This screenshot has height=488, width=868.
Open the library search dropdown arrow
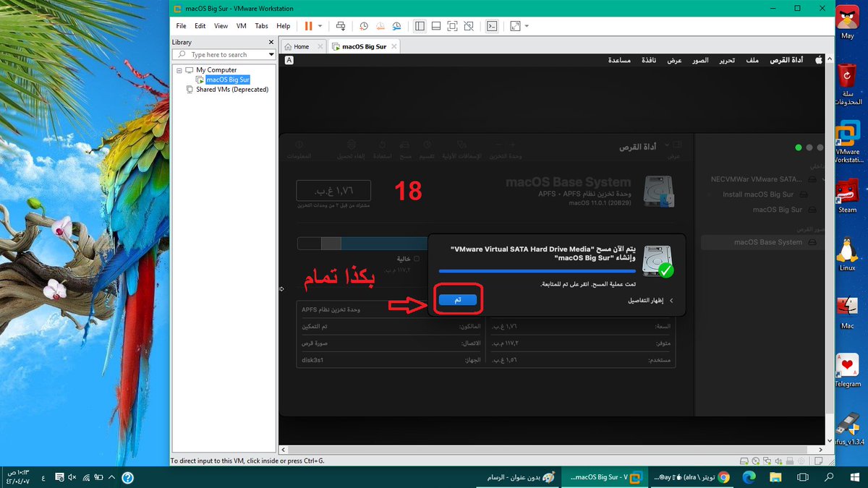click(271, 54)
